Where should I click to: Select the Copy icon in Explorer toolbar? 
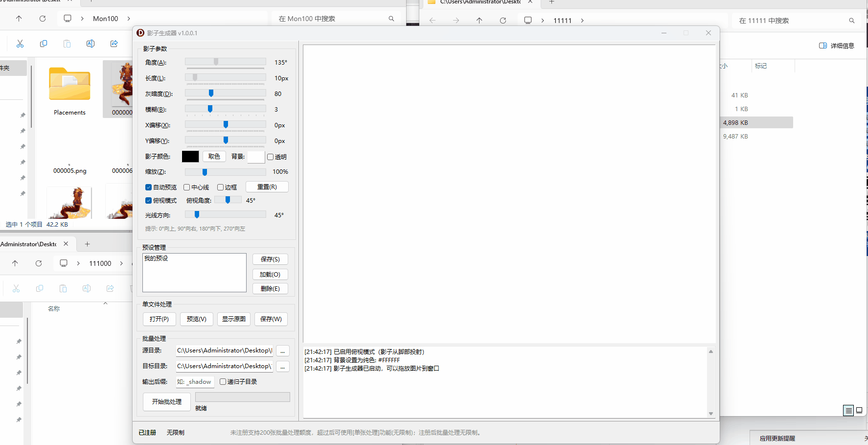click(x=43, y=44)
